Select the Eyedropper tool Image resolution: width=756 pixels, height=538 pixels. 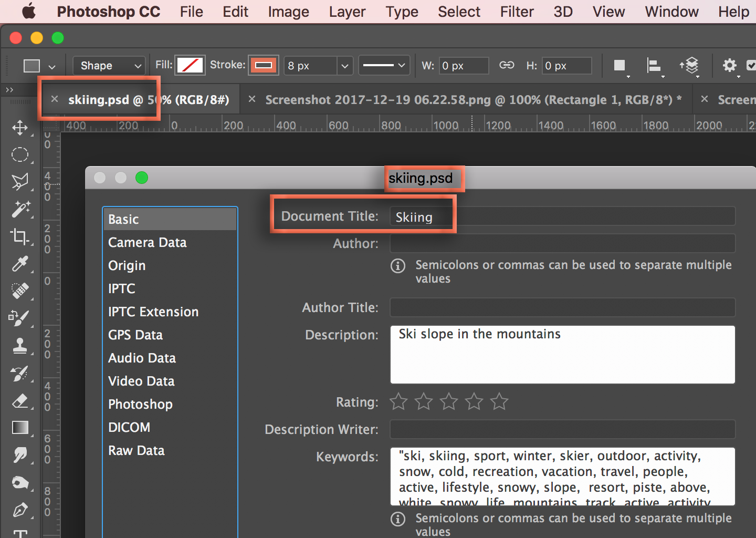pos(20,264)
